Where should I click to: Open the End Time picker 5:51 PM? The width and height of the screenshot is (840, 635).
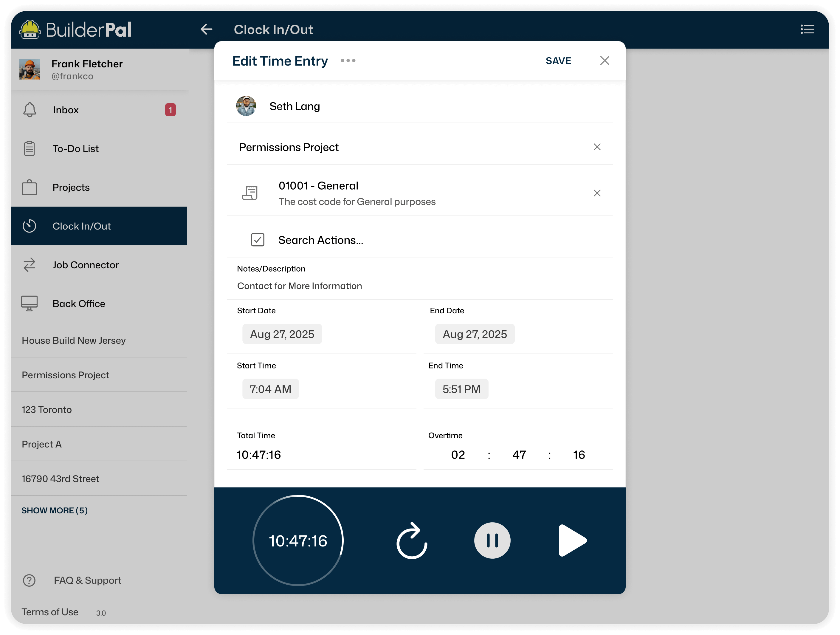coord(461,389)
